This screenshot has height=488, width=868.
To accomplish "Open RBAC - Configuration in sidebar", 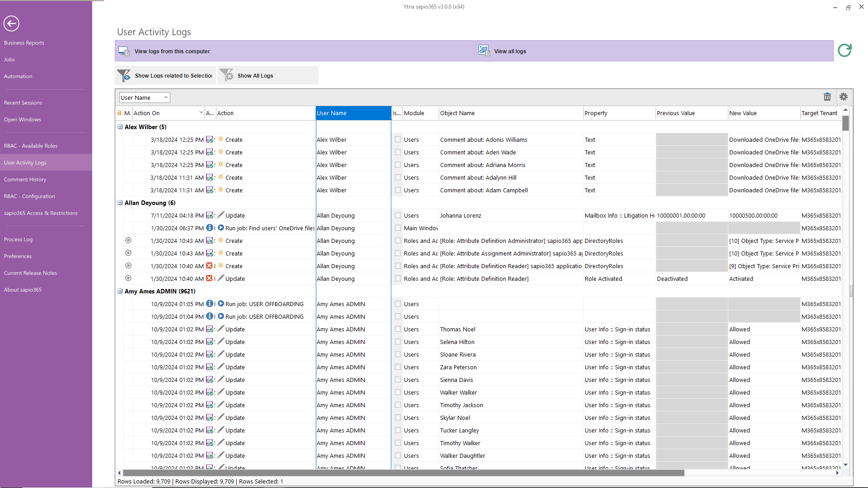I will point(29,196).
